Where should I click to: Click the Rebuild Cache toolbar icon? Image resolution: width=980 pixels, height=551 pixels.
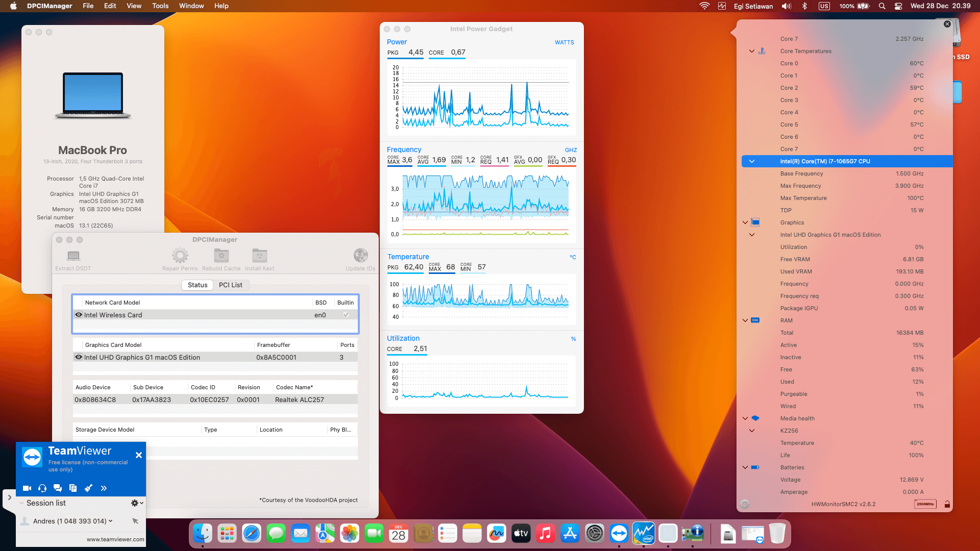point(221,256)
